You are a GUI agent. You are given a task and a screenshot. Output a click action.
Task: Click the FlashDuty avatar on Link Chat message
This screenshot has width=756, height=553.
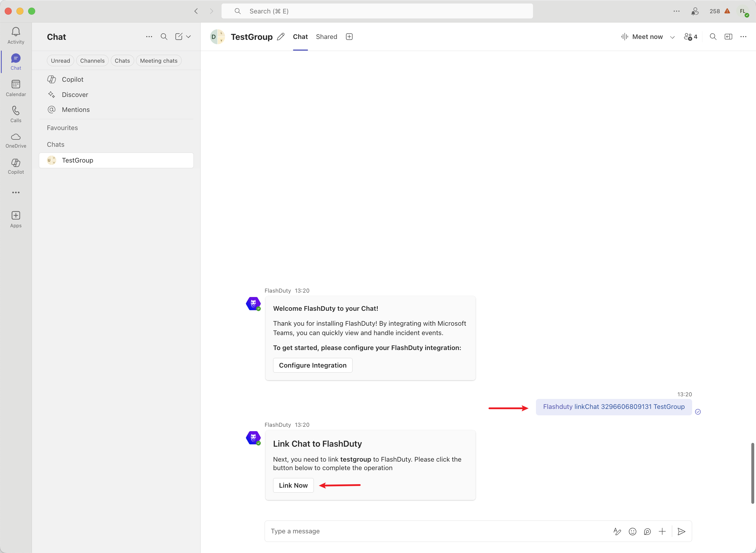[x=253, y=438]
